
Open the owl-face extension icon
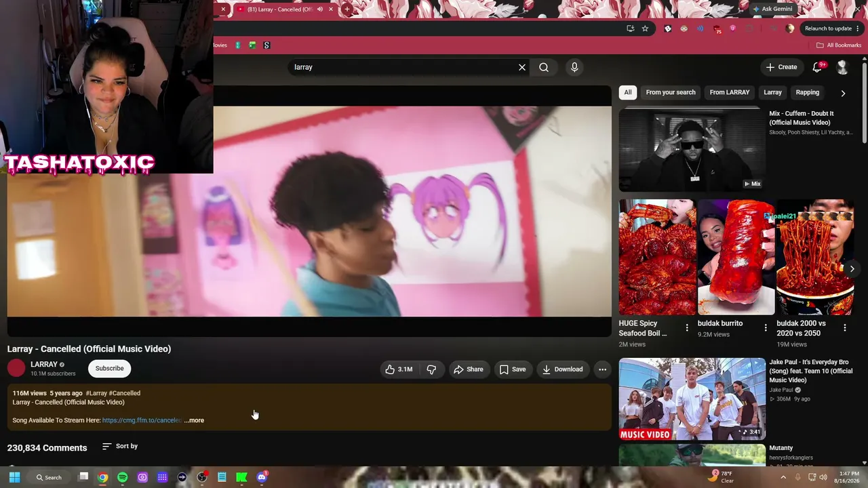click(684, 28)
